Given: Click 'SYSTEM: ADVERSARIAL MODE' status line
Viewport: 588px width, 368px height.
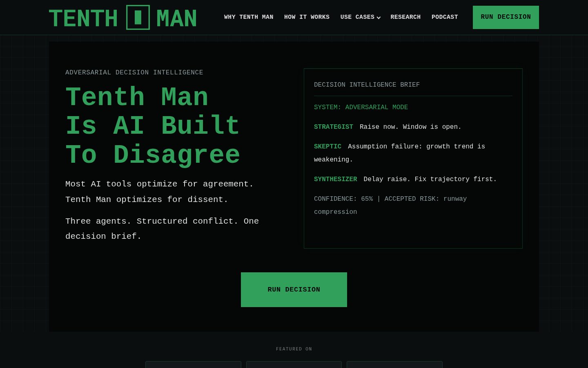Looking at the screenshot, I should point(361,107).
